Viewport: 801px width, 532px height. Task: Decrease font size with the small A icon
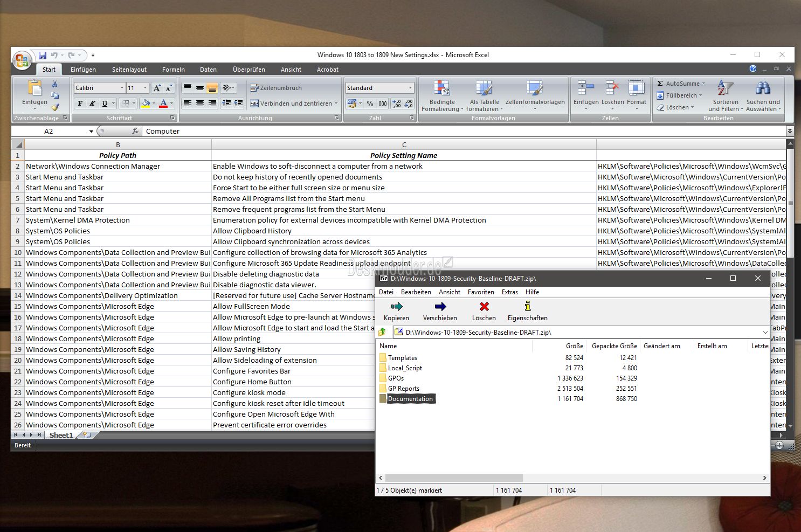pos(169,88)
